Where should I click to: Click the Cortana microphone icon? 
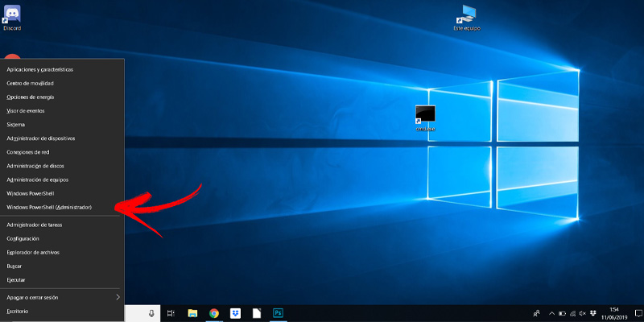coord(151,313)
